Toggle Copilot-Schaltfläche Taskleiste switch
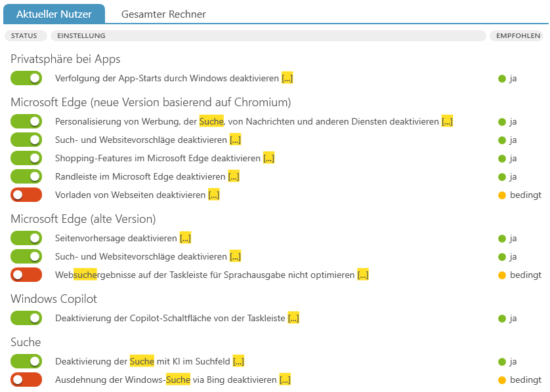550x392 pixels. point(26,318)
